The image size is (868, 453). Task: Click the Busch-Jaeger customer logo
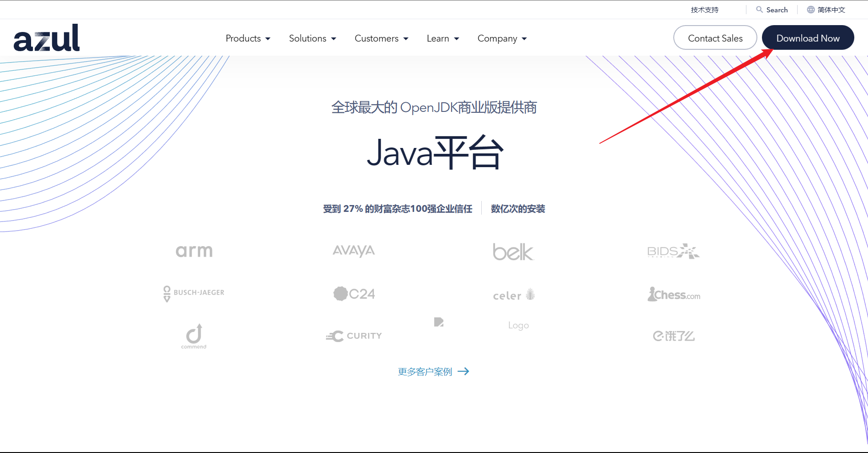pos(194,293)
